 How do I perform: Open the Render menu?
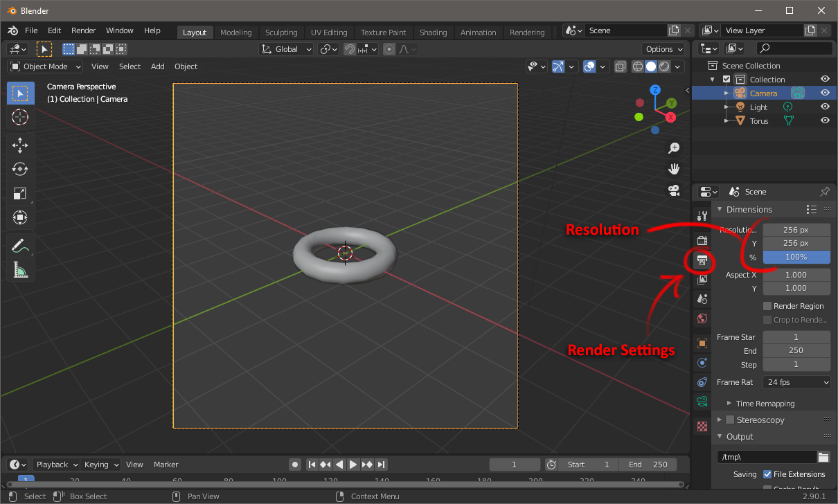[x=84, y=30]
